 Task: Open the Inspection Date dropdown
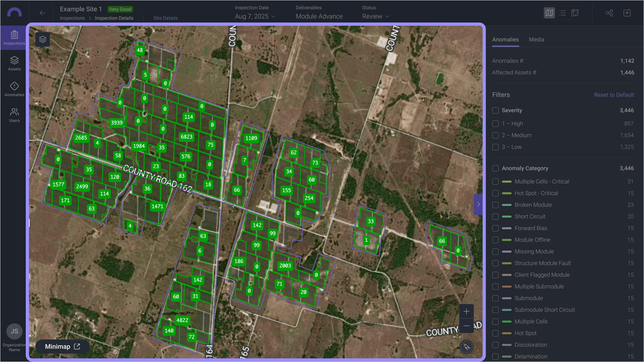[x=255, y=16]
